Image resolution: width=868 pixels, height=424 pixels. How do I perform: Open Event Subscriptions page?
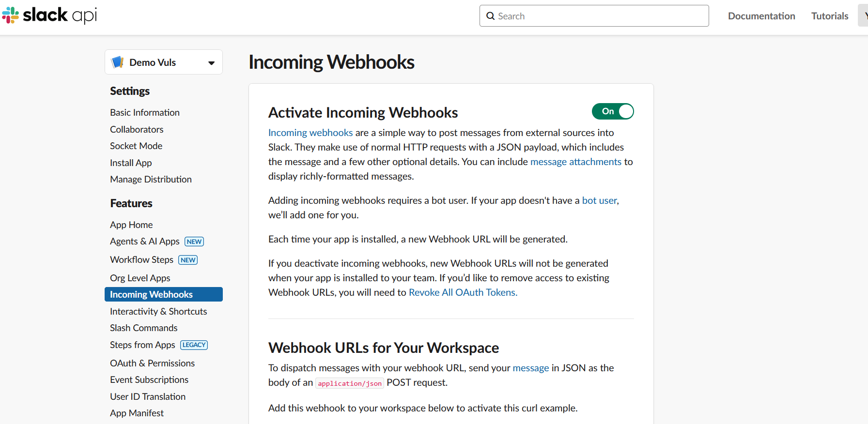(149, 379)
